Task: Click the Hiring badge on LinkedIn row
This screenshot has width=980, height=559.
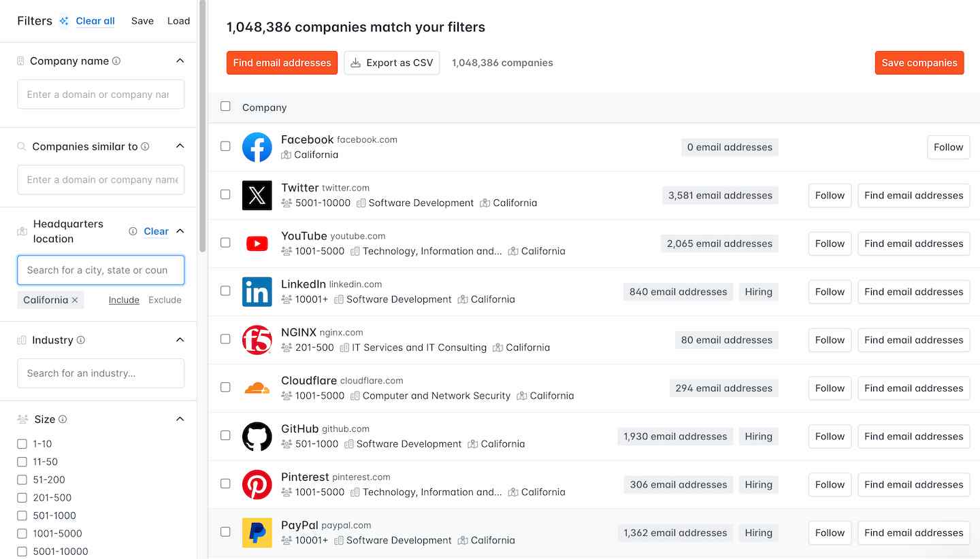Action: 758,292
